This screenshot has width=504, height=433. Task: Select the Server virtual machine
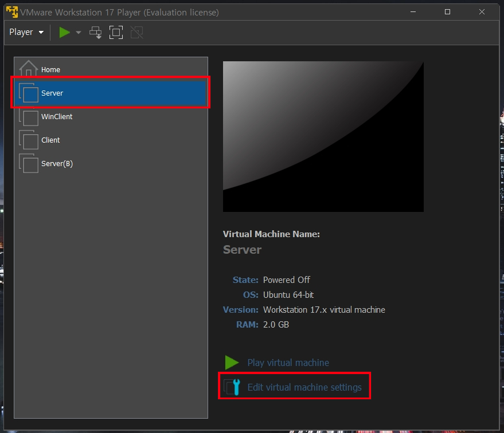coord(111,93)
